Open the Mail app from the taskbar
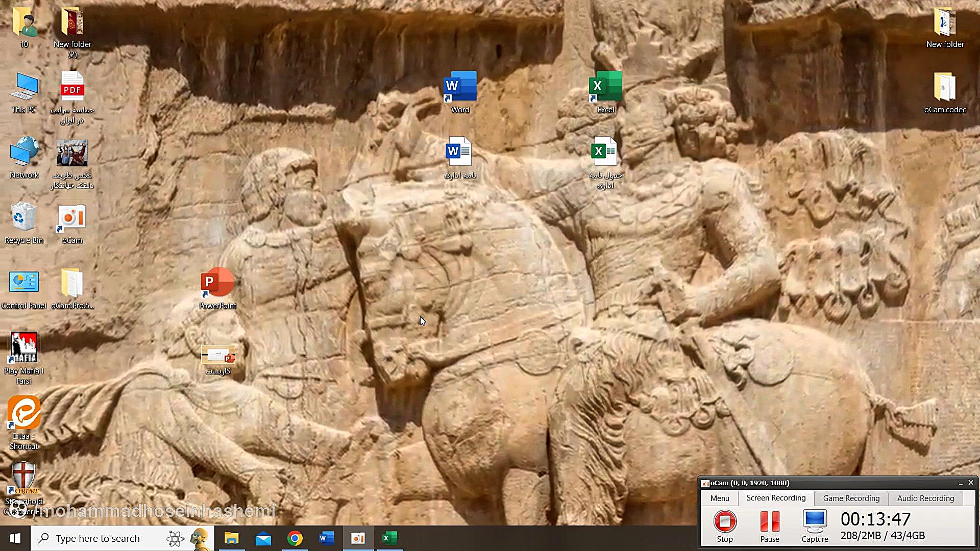This screenshot has width=980, height=551. click(263, 538)
